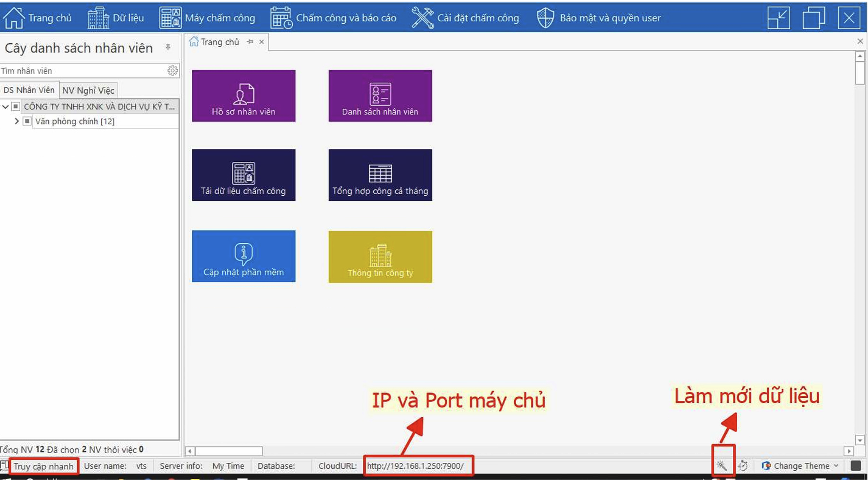Open Danh sách nhân viên tile
Image resolution: width=868 pixels, height=480 pixels.
pyautogui.click(x=379, y=96)
